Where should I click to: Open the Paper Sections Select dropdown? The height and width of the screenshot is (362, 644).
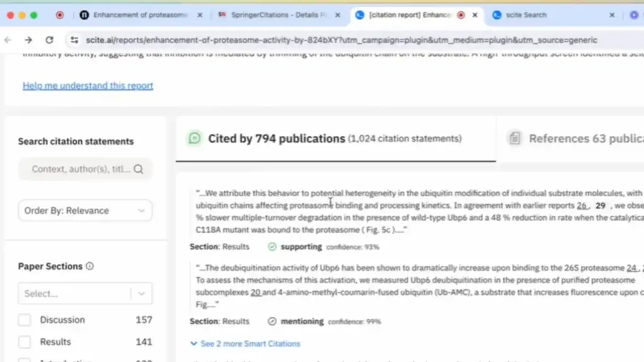pyautogui.click(x=85, y=293)
